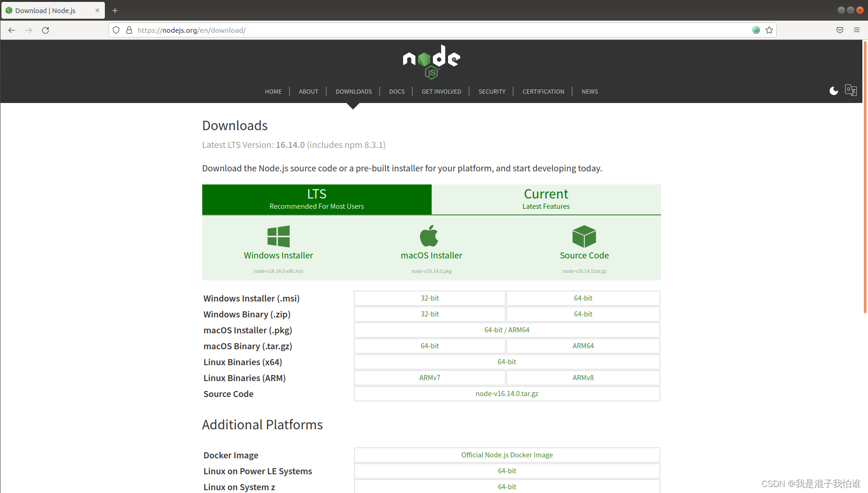Click the browser forward arrow
Viewport: 868px width, 493px height.
click(29, 30)
